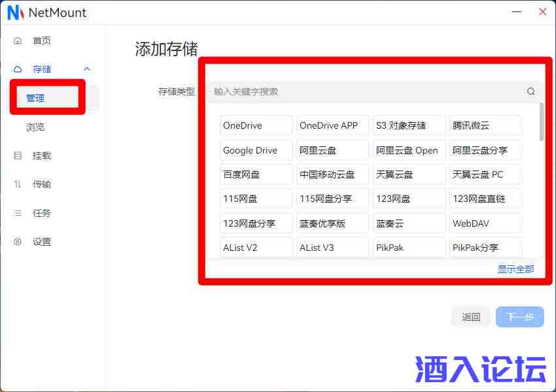Select 阿里云盘分享 option
The height and width of the screenshot is (392, 556).
pyautogui.click(x=486, y=150)
